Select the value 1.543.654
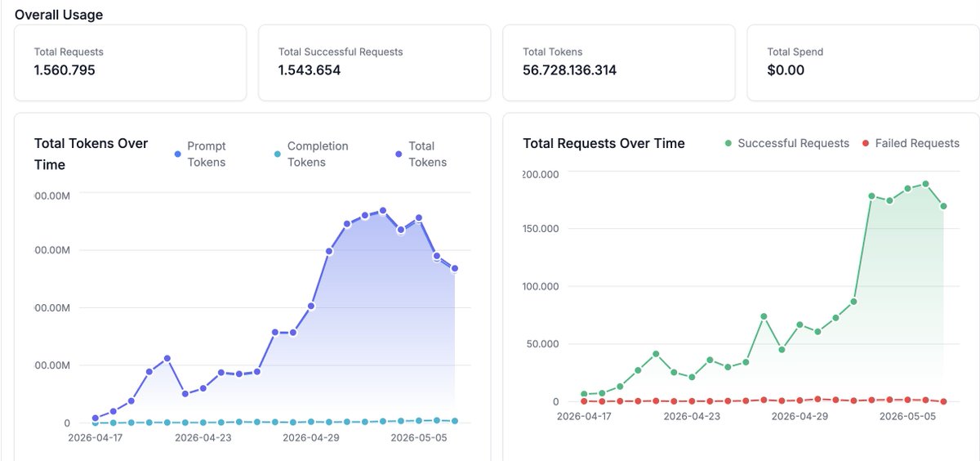980x461 pixels. click(310, 70)
